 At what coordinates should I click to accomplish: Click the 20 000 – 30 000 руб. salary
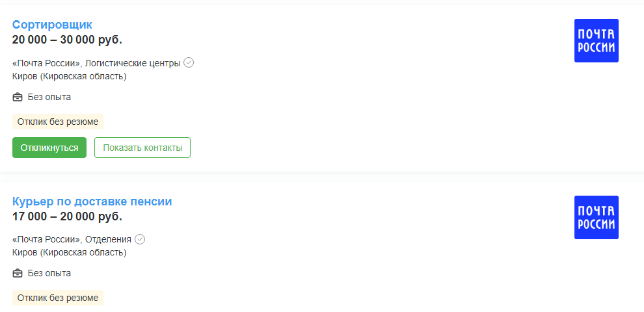point(67,40)
